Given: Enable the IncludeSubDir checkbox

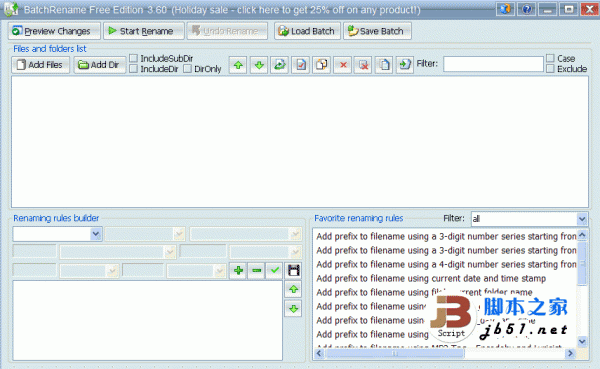Looking at the screenshot, I should click(x=134, y=58).
